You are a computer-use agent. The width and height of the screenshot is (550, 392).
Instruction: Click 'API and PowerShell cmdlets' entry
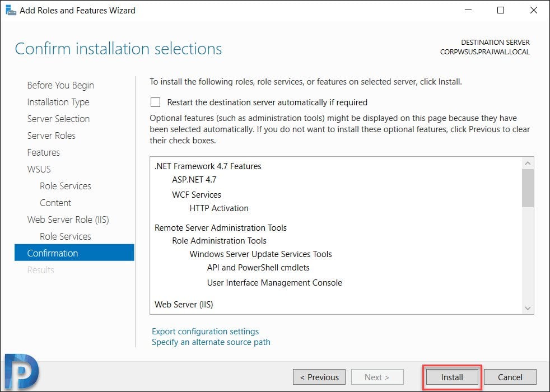(258, 268)
